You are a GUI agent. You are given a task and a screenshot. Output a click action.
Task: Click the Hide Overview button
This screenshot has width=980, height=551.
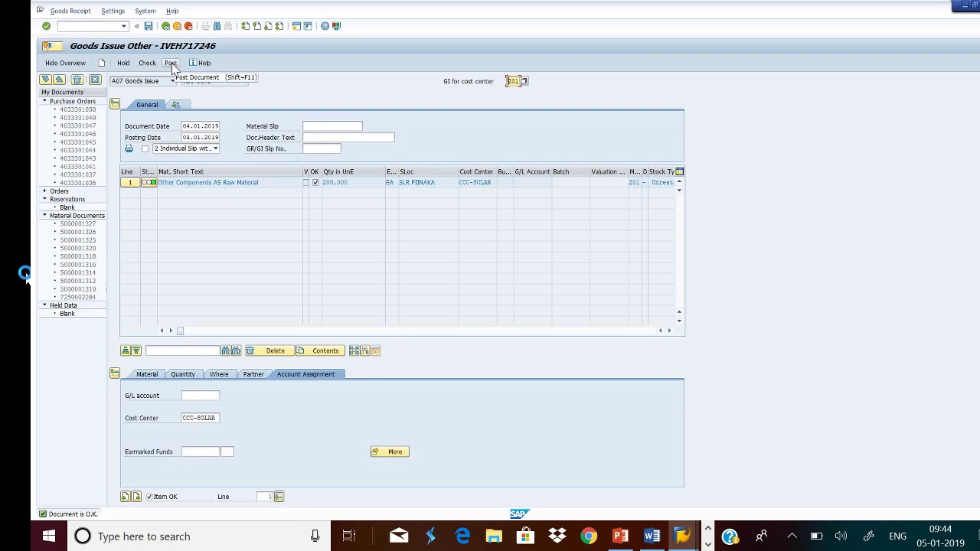click(65, 63)
